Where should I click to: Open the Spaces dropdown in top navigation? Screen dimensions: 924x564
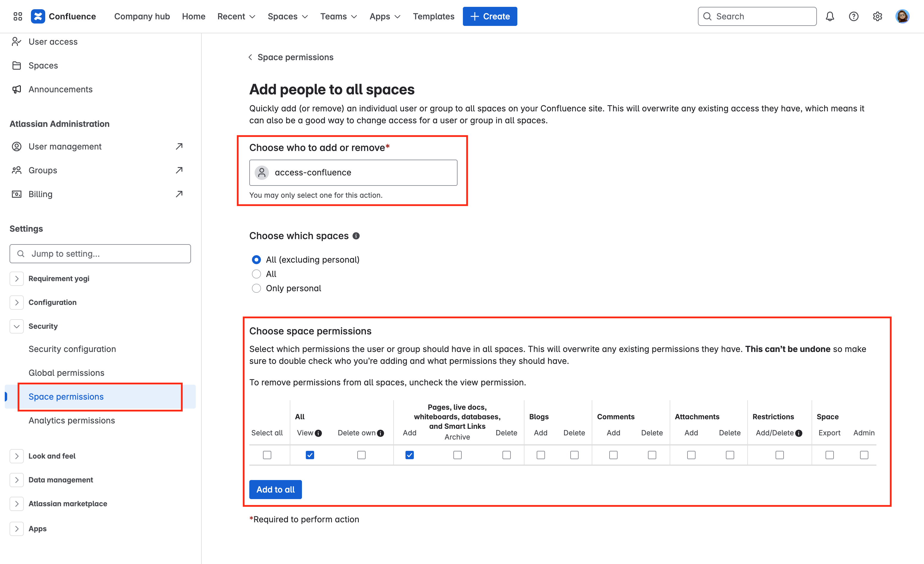pos(288,16)
